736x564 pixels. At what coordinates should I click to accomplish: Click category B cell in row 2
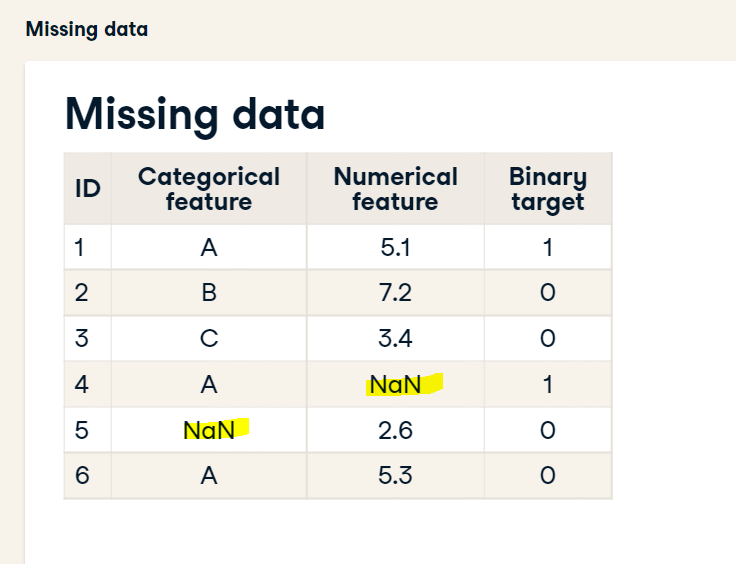pyautogui.click(x=209, y=293)
